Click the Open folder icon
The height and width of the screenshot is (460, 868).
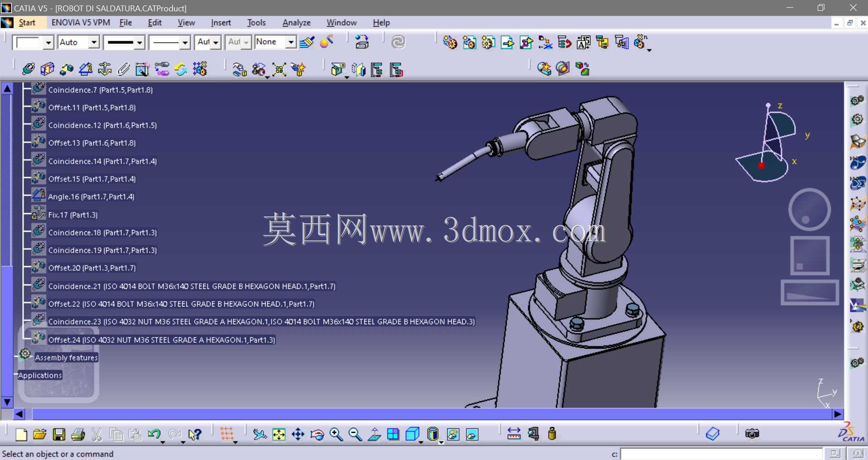point(40,435)
